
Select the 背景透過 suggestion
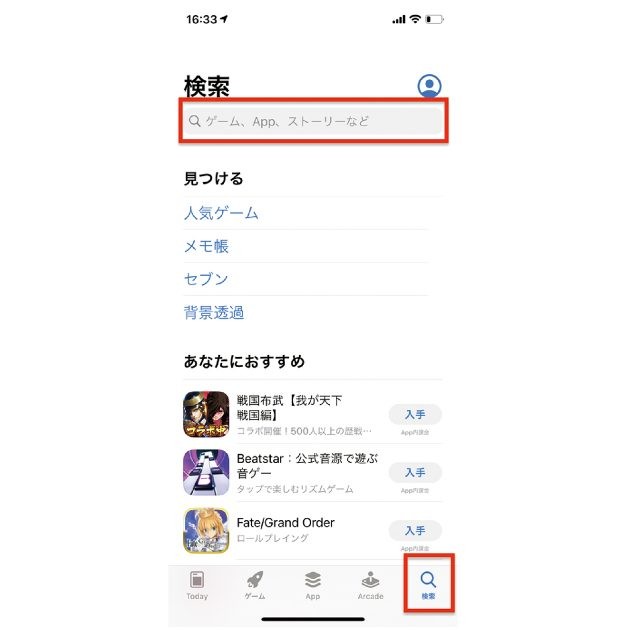pos(214,312)
